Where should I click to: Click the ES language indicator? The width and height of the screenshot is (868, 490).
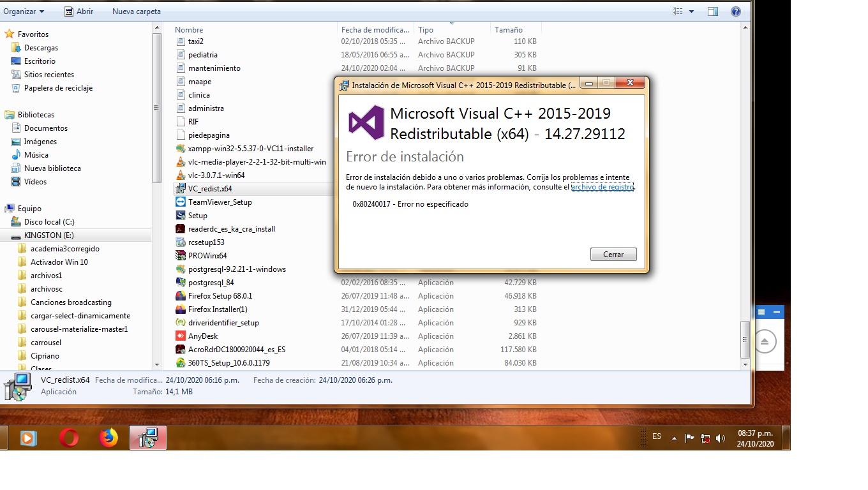pos(657,437)
